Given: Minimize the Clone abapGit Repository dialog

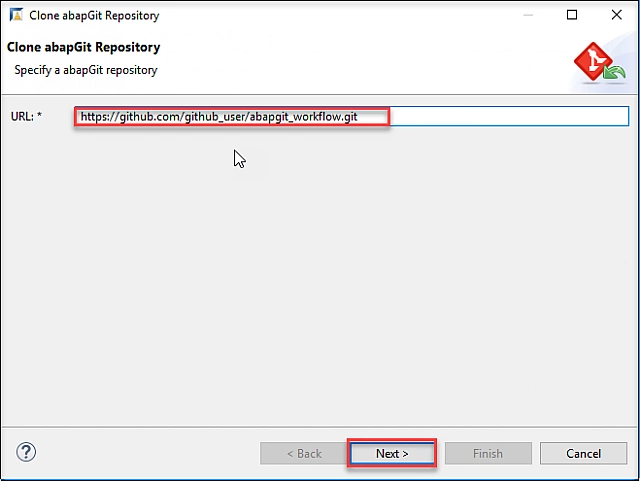Looking at the screenshot, I should pos(528,15).
